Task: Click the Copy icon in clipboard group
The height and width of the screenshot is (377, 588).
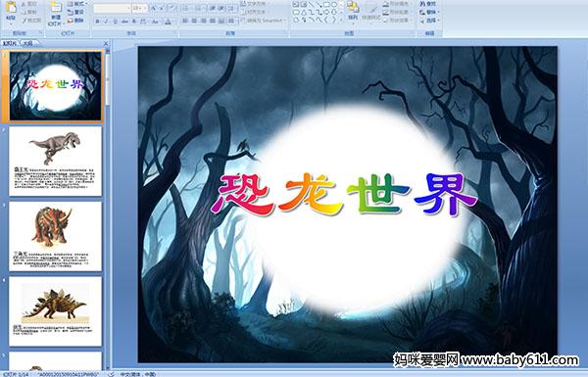Action: [24, 12]
